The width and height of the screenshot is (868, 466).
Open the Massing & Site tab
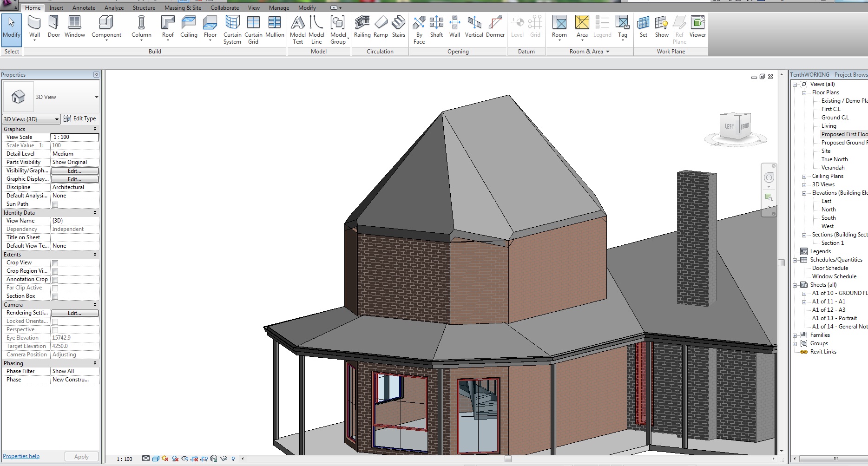click(x=183, y=8)
